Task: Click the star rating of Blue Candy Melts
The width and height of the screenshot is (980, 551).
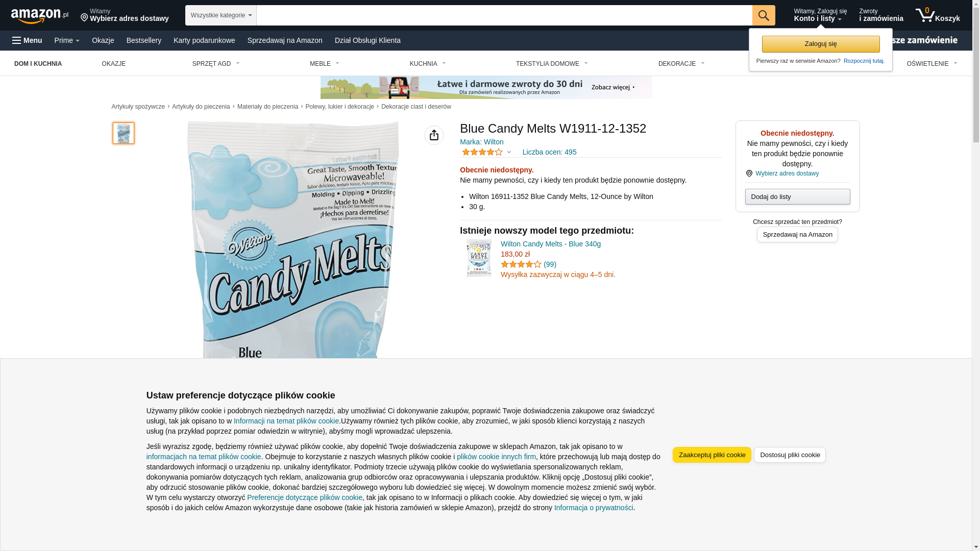Action: point(482,152)
